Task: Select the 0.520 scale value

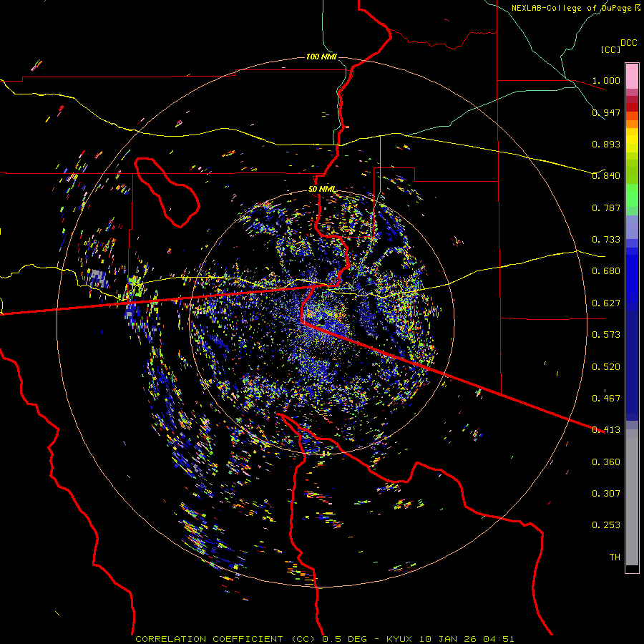Action: tap(606, 367)
